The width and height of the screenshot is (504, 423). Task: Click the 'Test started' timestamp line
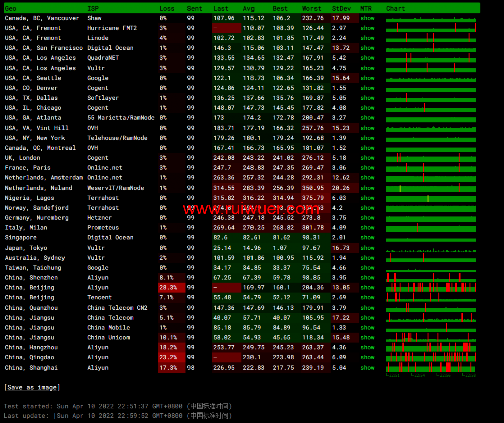117,406
